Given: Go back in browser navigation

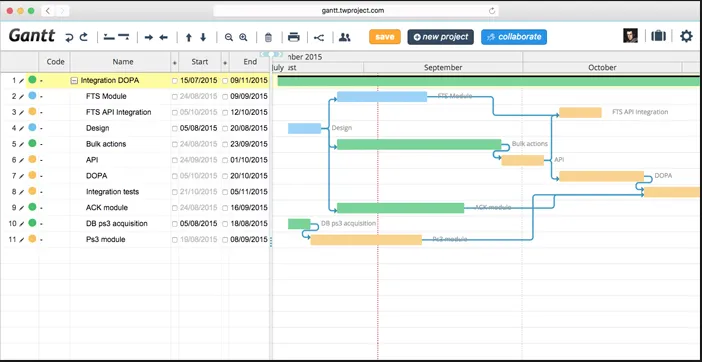Looking at the screenshot, I should click(x=48, y=11).
